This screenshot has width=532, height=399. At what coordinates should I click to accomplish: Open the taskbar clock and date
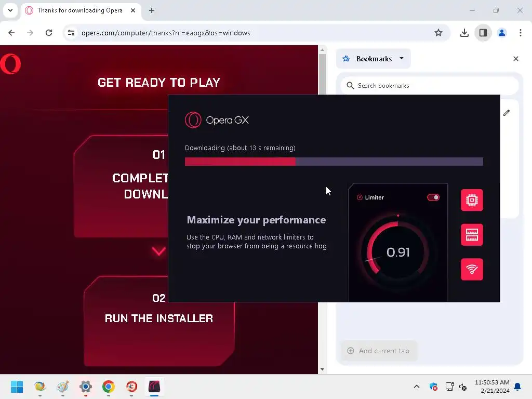click(x=492, y=387)
